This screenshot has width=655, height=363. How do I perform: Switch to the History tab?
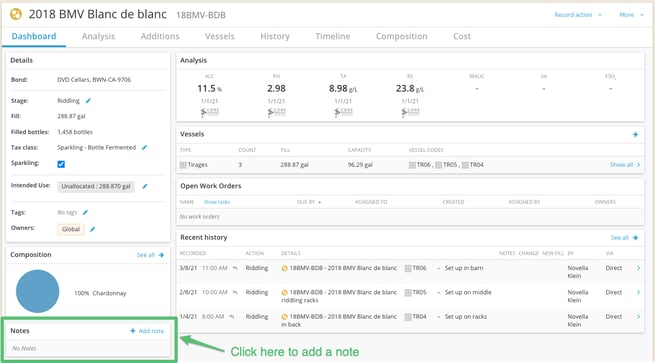pos(275,36)
